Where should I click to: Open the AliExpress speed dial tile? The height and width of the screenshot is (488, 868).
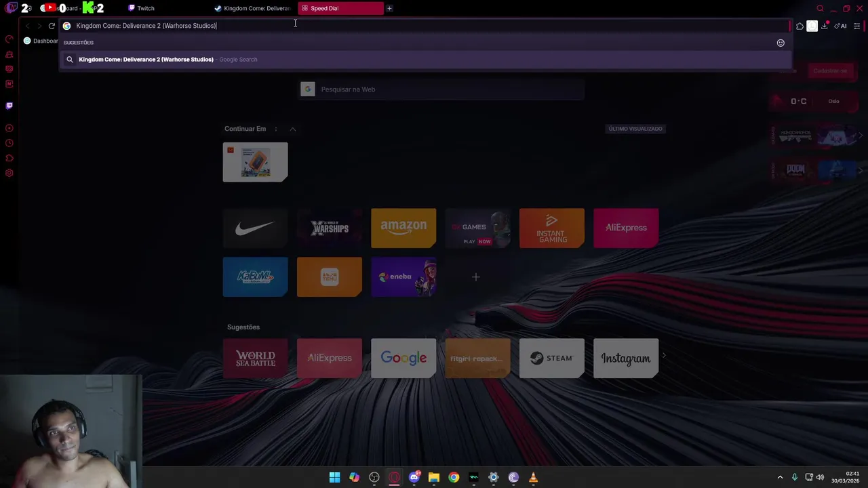pyautogui.click(x=626, y=228)
